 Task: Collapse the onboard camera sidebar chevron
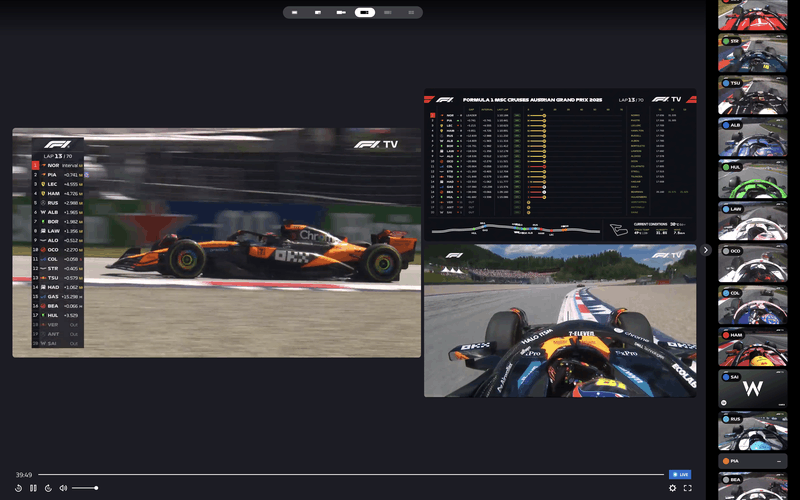(x=706, y=250)
